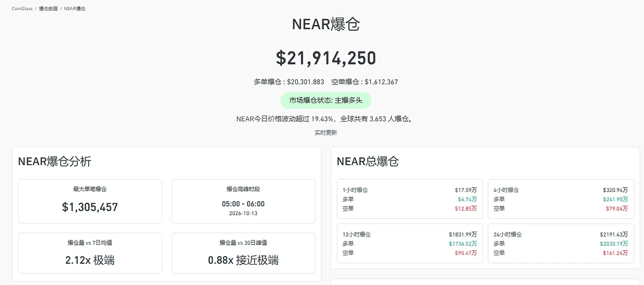The height and width of the screenshot is (285, 644).
Task: Select the total amount $21,914,250
Action: point(326,58)
